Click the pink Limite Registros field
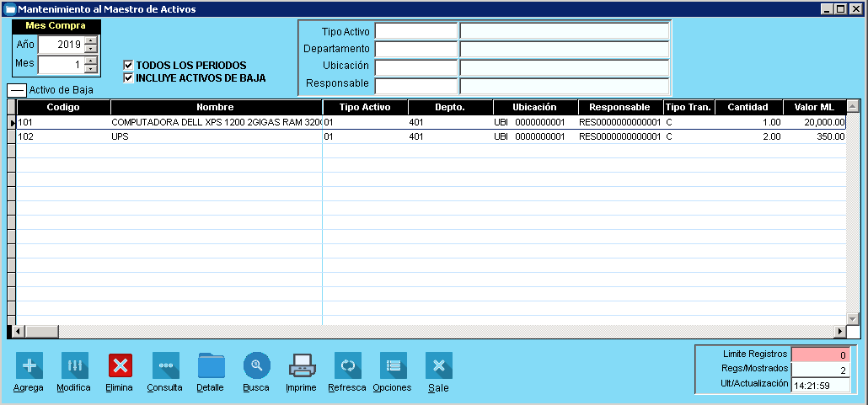The height and width of the screenshot is (405, 868). click(821, 354)
